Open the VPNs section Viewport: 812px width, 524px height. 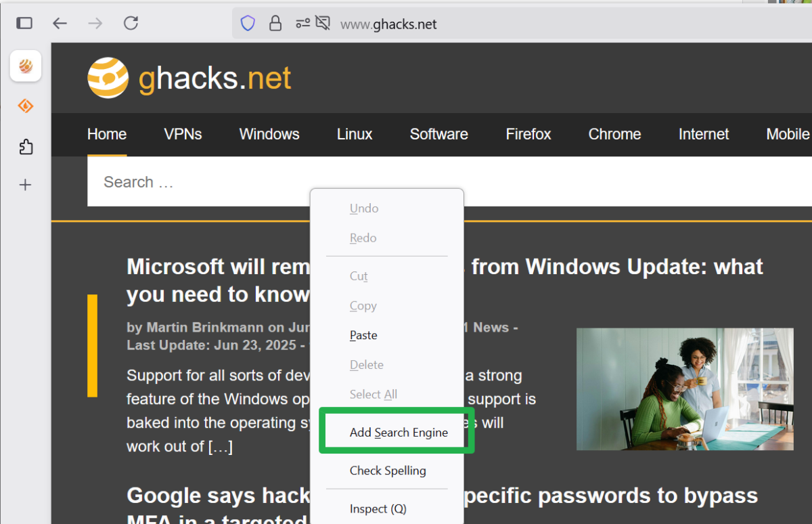click(x=183, y=134)
